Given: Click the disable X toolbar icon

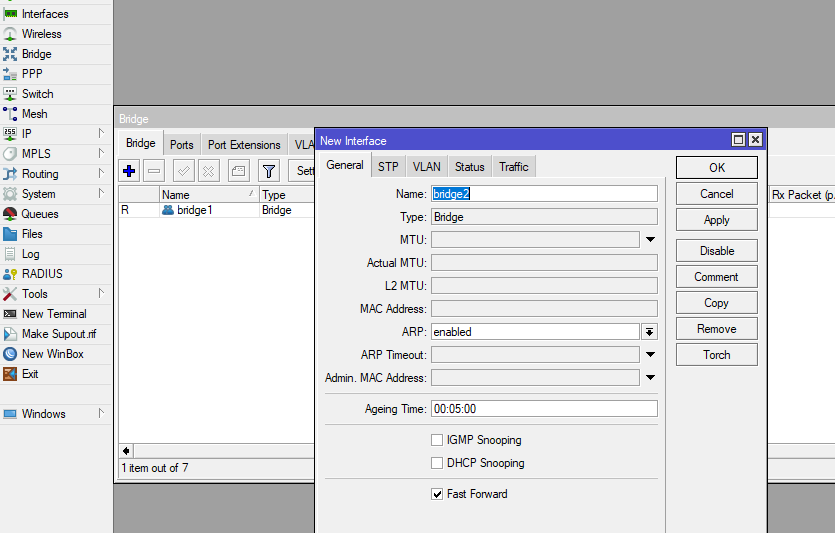Looking at the screenshot, I should (209, 171).
